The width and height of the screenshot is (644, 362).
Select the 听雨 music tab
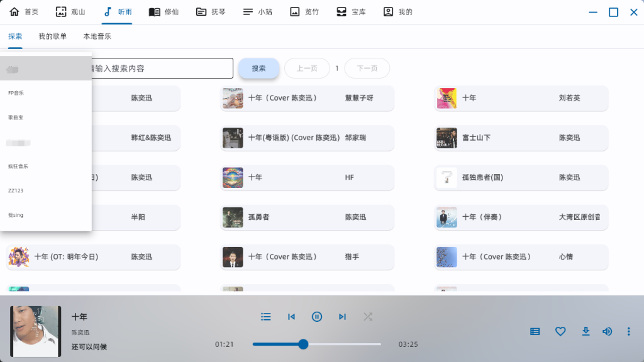click(x=117, y=12)
